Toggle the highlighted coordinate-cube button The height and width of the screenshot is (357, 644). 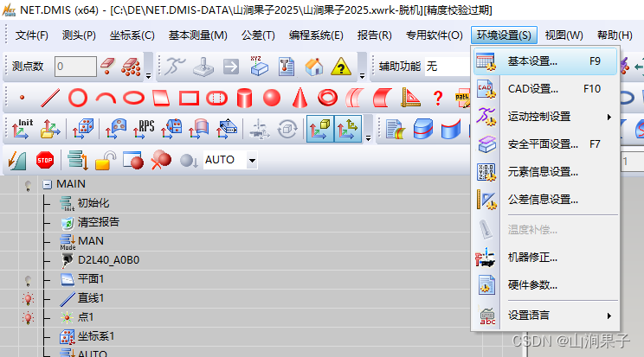[x=320, y=129]
